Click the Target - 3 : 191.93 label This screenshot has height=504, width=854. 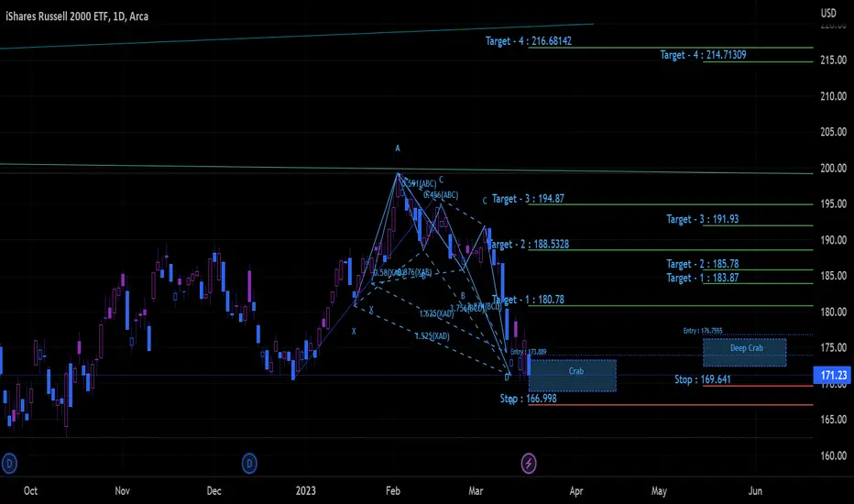703,219
